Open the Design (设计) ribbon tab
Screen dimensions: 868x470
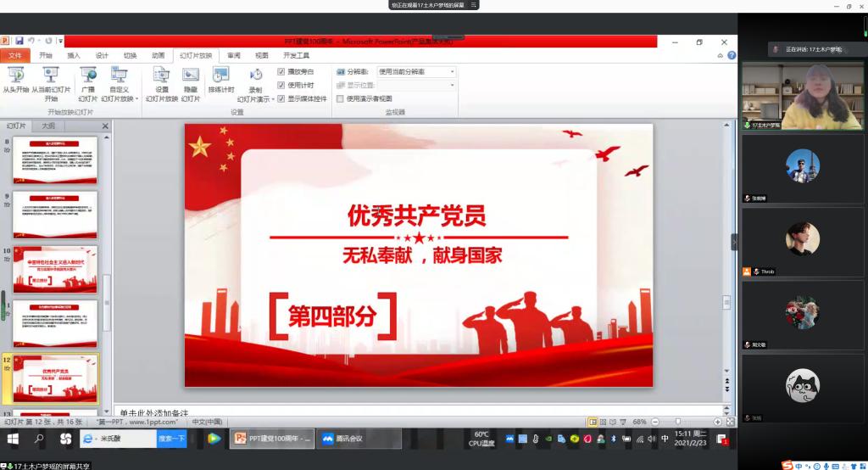coord(102,55)
